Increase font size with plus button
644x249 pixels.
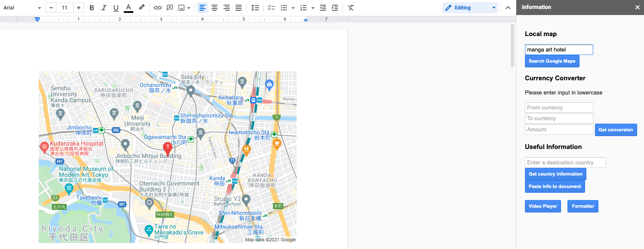(78, 8)
